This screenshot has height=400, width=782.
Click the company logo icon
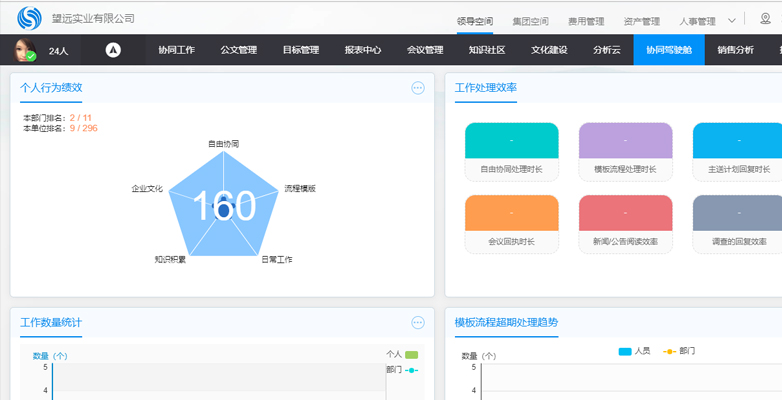click(x=30, y=18)
